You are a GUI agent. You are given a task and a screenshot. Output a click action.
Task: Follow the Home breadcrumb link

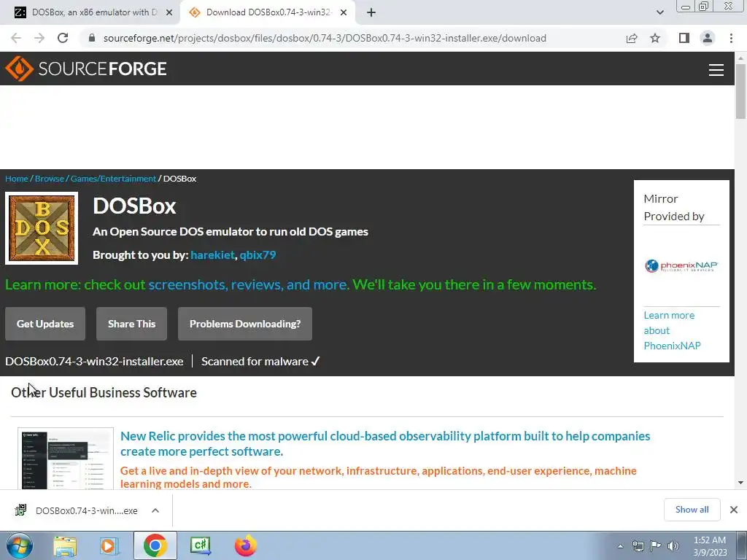coord(17,179)
